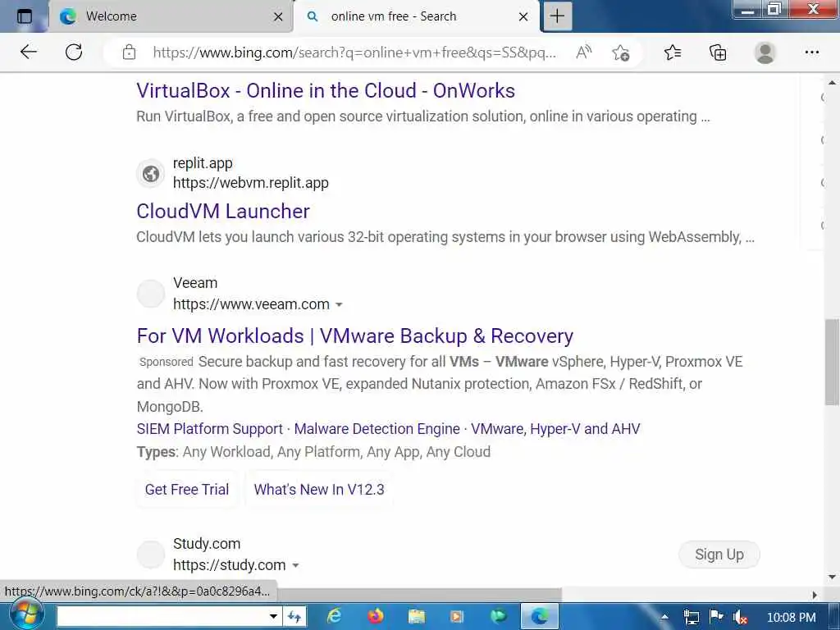Click Get Free Trial button
The image size is (840, 630).
187,489
